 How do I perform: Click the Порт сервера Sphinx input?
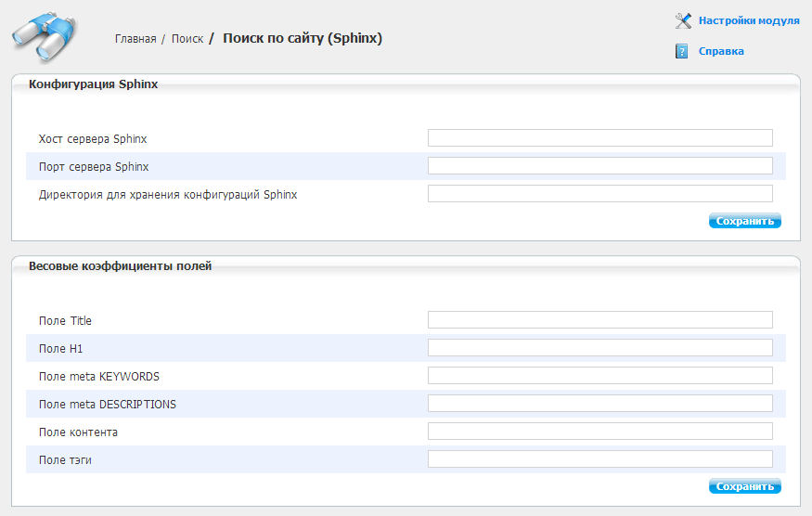click(x=599, y=166)
